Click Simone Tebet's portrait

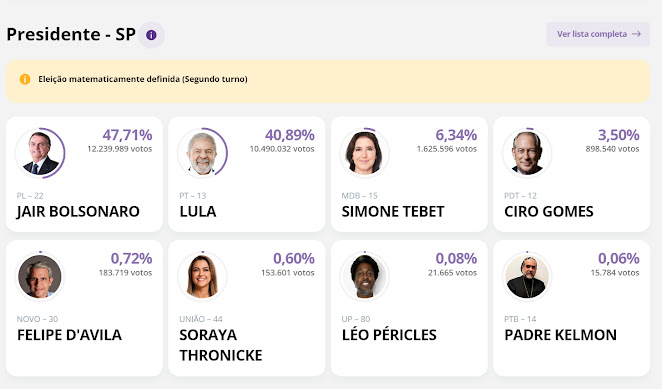pos(364,153)
